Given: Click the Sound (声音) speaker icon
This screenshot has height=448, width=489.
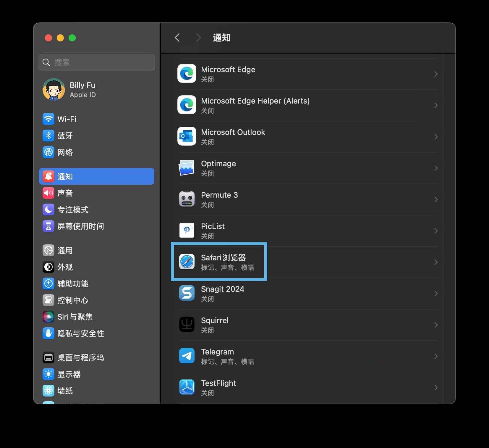Looking at the screenshot, I should [48, 193].
